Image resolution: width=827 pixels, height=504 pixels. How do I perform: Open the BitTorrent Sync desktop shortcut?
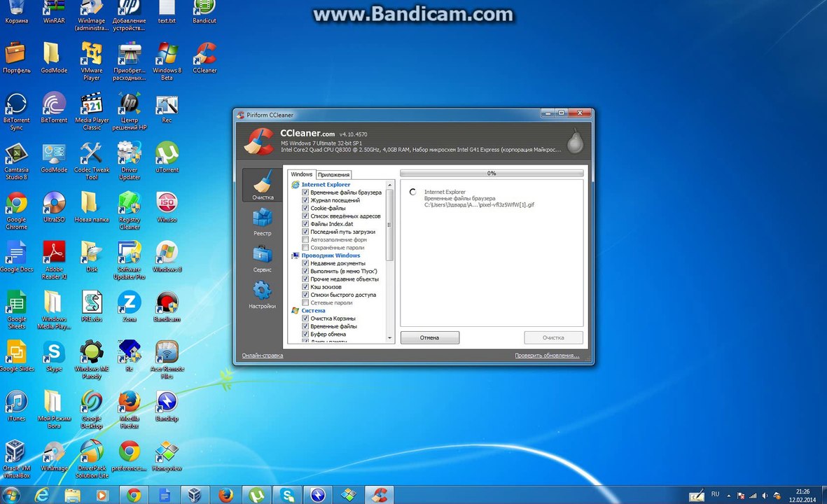click(x=16, y=111)
